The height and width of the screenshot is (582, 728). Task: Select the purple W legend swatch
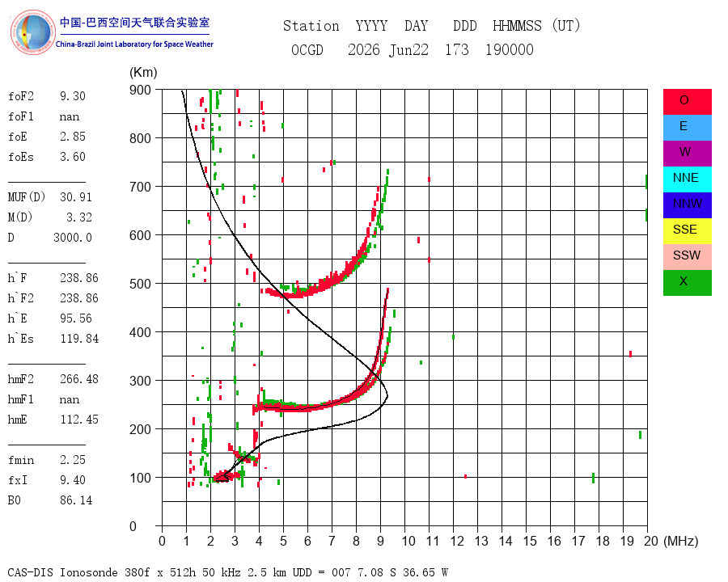tap(687, 154)
